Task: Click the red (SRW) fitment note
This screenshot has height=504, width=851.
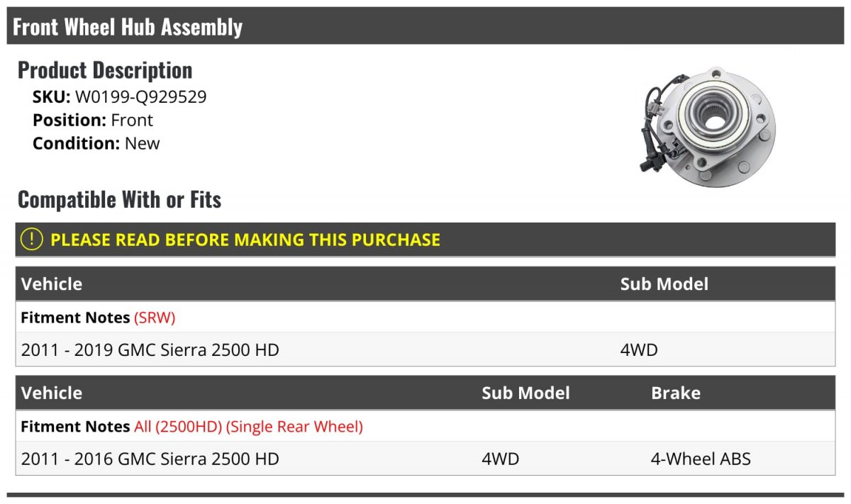Action: point(155,318)
